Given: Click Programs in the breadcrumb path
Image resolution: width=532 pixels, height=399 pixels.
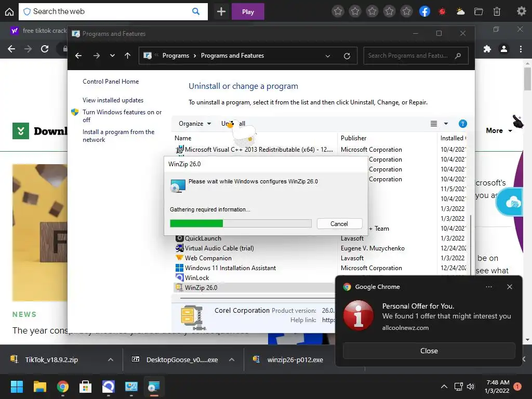Looking at the screenshot, I should [176, 56].
